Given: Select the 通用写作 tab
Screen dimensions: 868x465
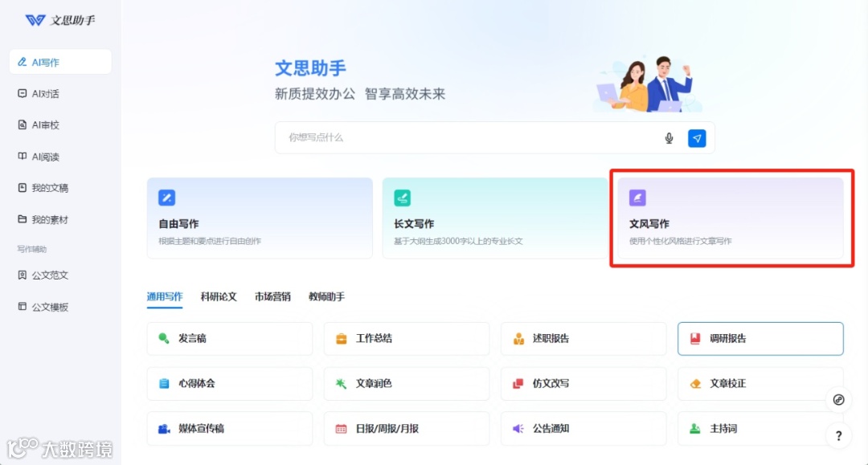Looking at the screenshot, I should (x=165, y=297).
